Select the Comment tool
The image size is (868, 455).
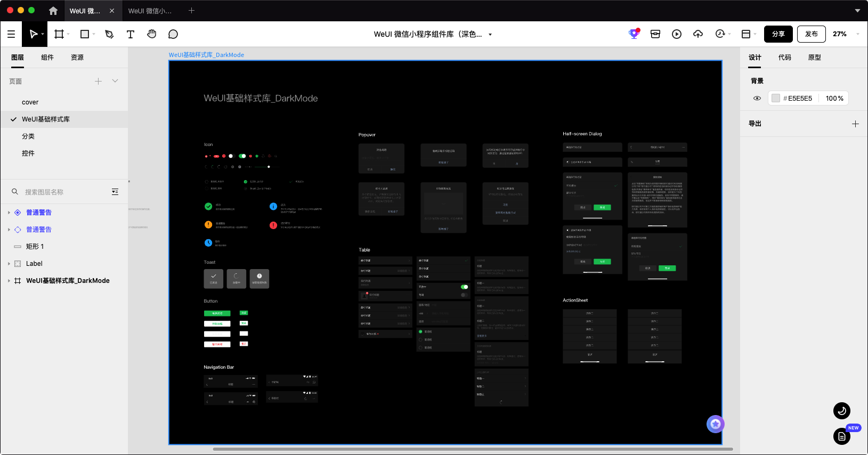173,34
